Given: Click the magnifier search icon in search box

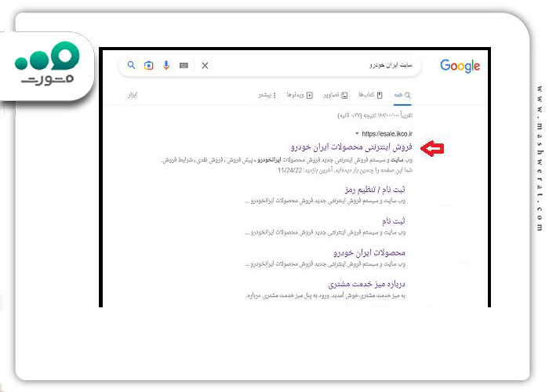Looking at the screenshot, I should (131, 65).
